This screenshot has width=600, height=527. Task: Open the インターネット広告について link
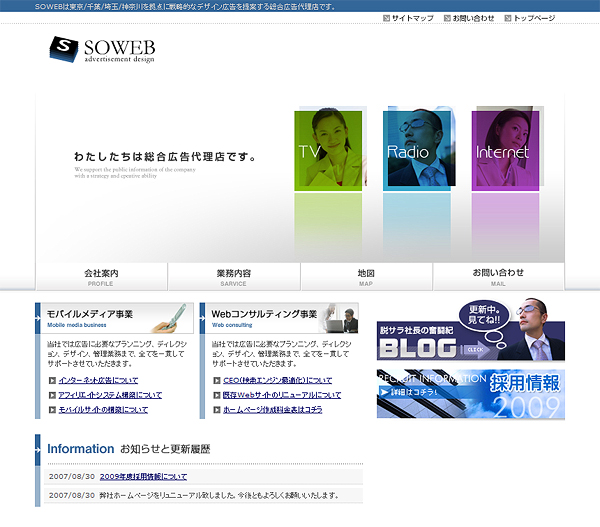(x=98, y=380)
